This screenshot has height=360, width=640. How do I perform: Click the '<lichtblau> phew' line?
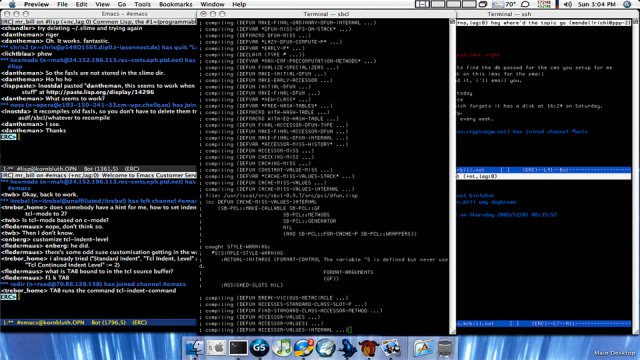[27, 53]
